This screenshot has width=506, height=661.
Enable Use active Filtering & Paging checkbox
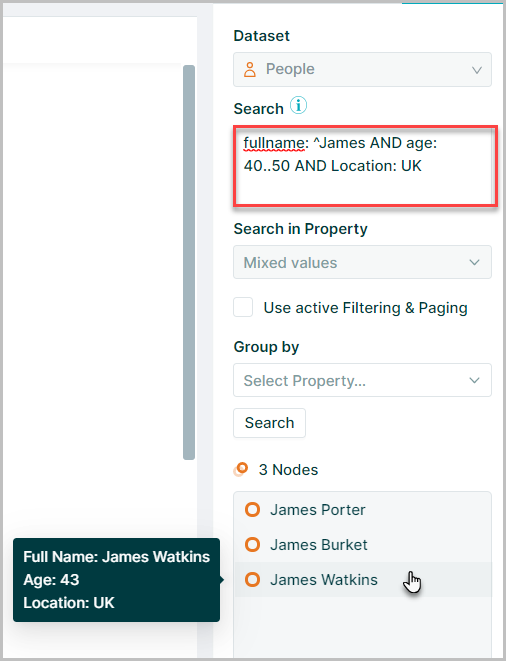click(243, 307)
